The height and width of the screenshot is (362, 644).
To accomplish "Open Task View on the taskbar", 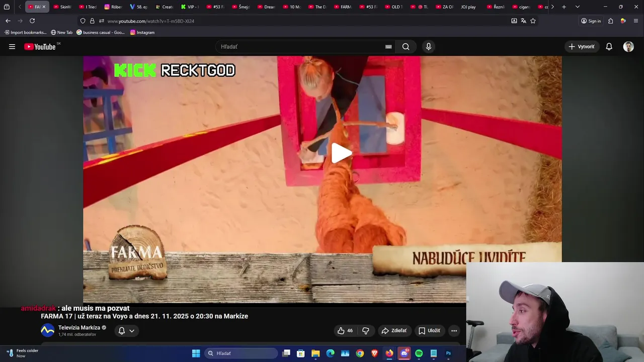I will click(x=286, y=353).
